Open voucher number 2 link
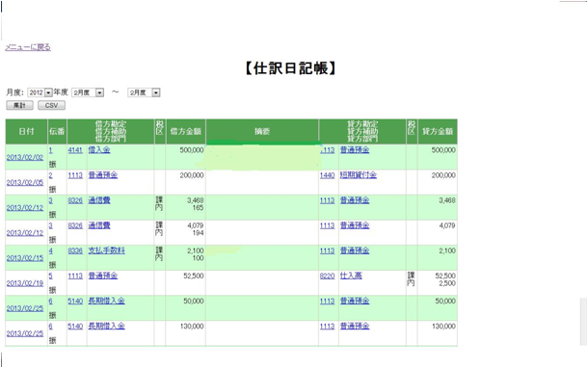Viewport: 588px width, 368px height. (51, 175)
